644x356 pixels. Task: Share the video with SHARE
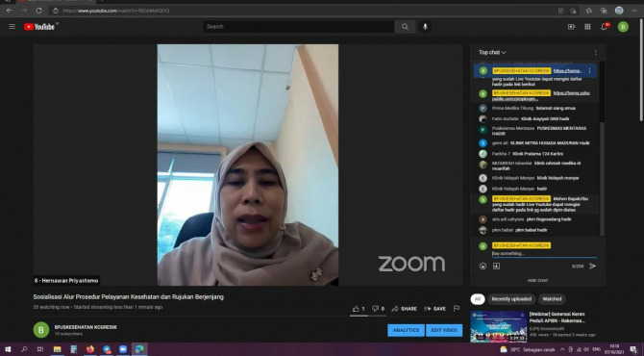tap(404, 308)
